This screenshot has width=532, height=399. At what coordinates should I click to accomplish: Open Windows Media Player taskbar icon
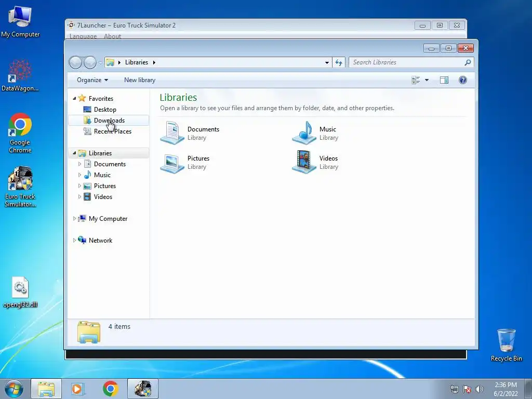[x=78, y=389]
